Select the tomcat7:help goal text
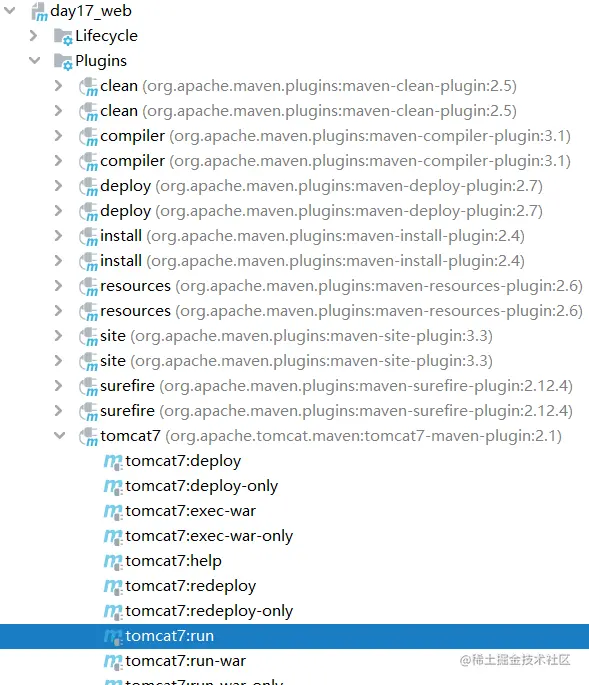 pos(173,561)
